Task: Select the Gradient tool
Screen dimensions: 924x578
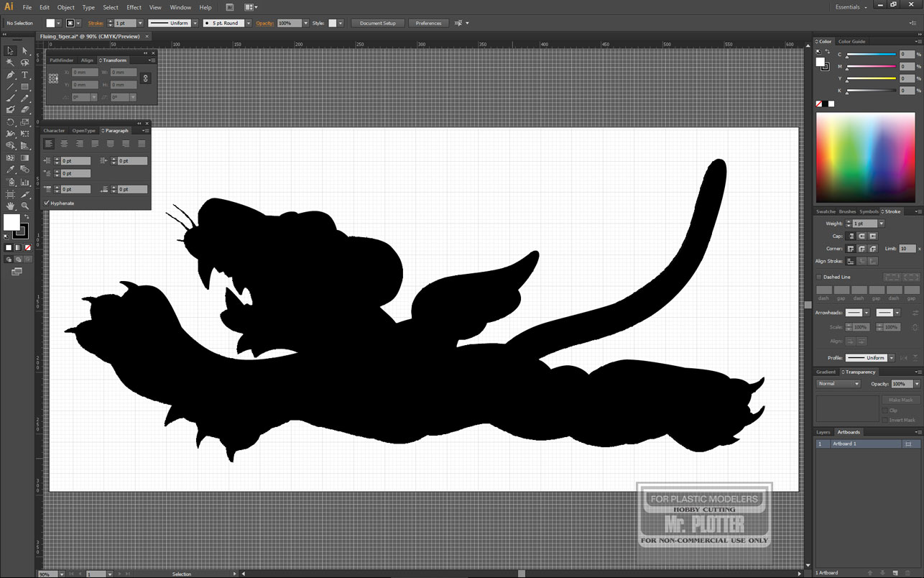Action: (24, 157)
